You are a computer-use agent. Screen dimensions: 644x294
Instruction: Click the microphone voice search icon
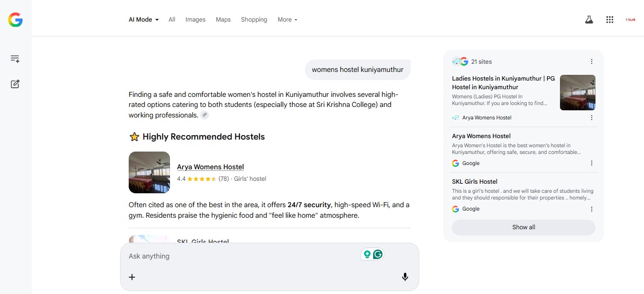[x=405, y=277]
